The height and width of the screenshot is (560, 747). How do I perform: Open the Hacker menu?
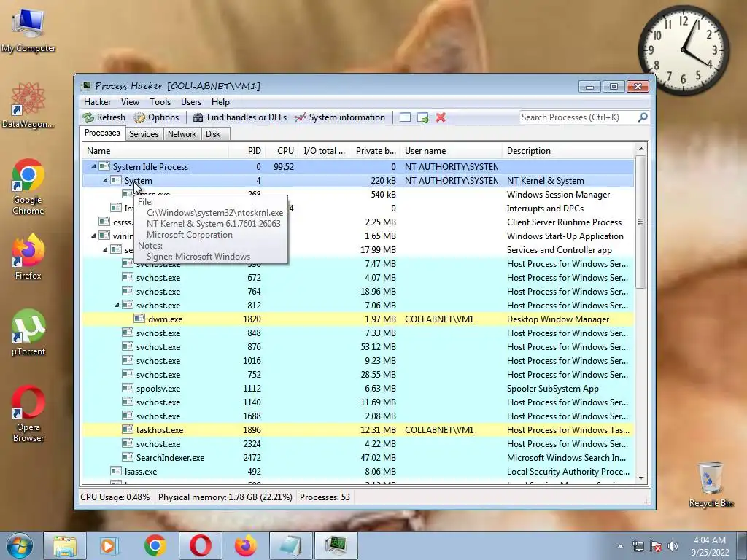click(x=97, y=102)
